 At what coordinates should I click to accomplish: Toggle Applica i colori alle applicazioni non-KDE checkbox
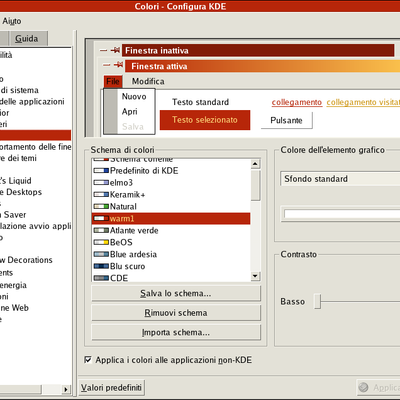click(88, 360)
